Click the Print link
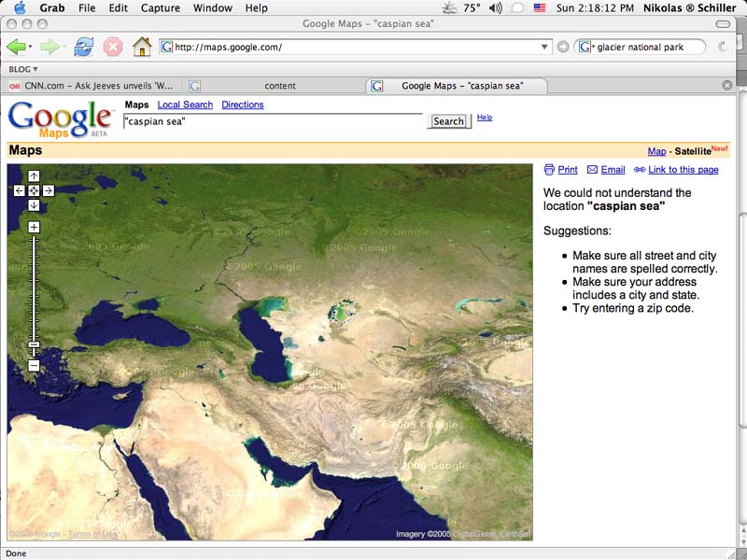 tap(568, 170)
